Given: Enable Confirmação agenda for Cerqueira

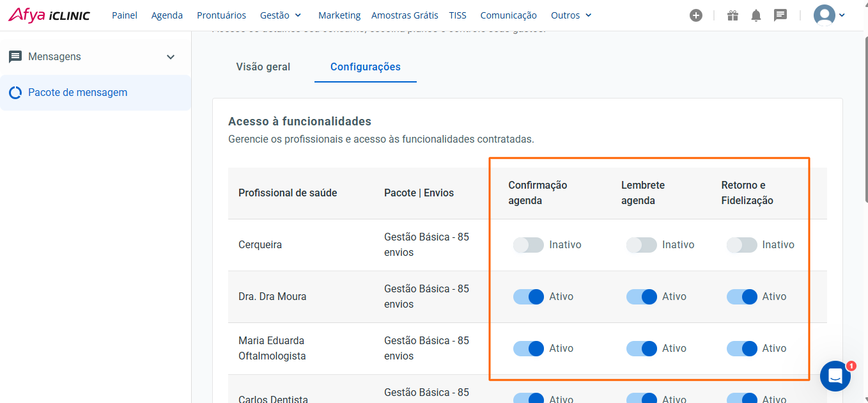Looking at the screenshot, I should coord(528,245).
